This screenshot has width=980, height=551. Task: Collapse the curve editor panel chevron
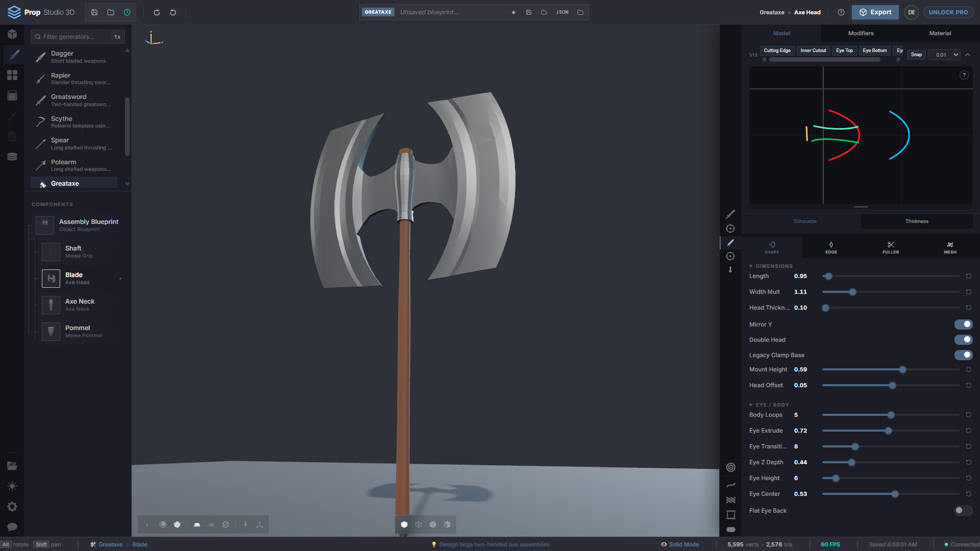968,55
